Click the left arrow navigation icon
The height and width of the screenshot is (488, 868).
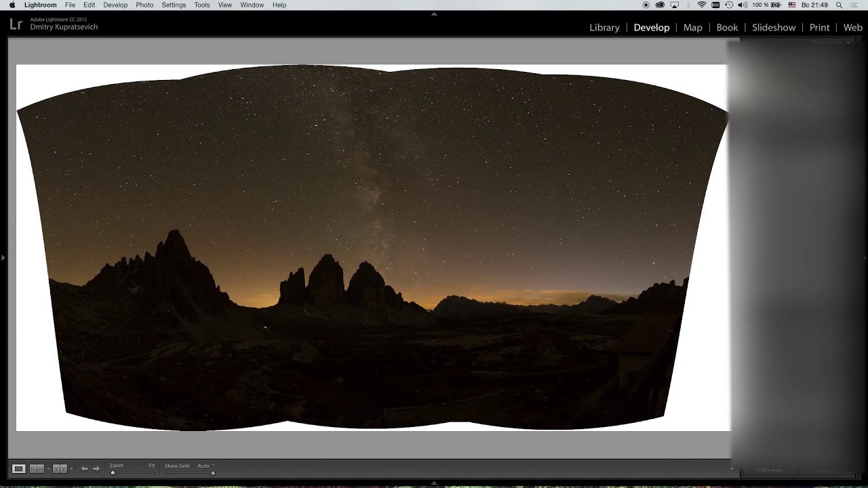tap(84, 468)
